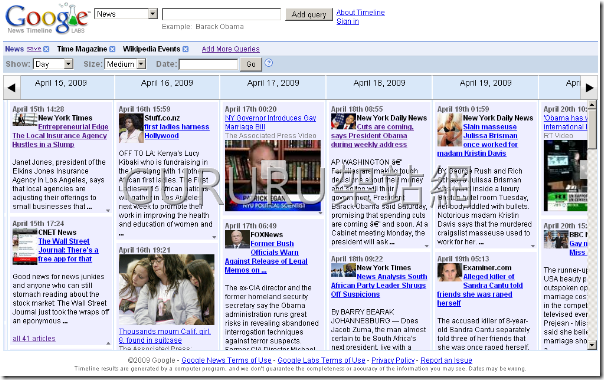Click the vertical scrollbar down arrow

[x=592, y=345]
